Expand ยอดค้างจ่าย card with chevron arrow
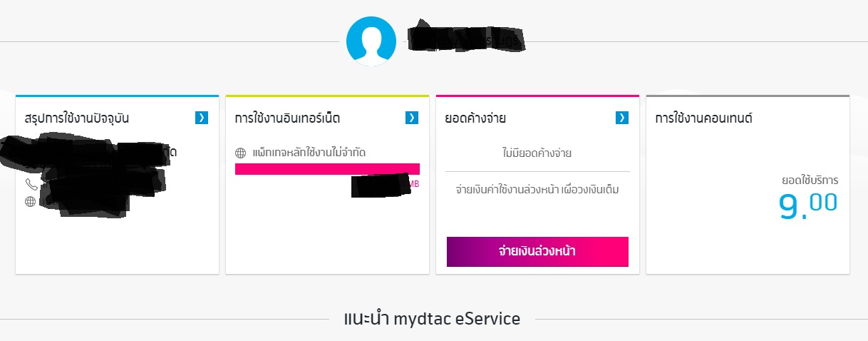868x341 pixels. [622, 118]
